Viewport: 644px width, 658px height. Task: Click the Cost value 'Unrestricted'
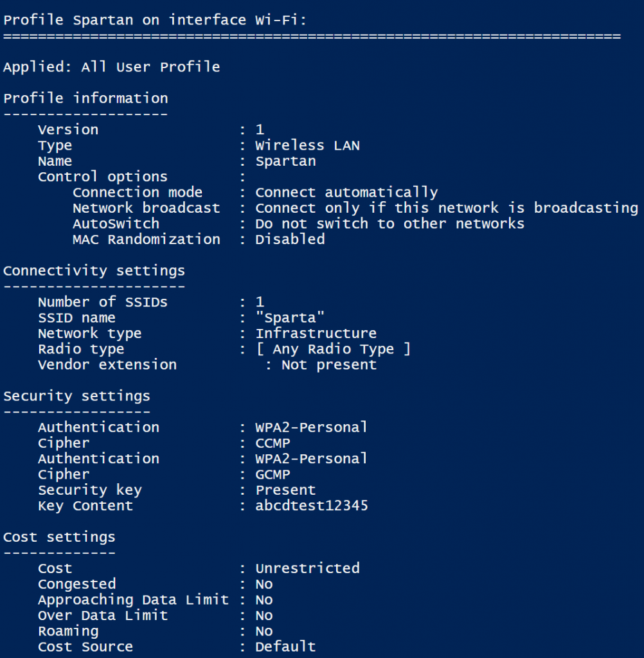tap(307, 568)
